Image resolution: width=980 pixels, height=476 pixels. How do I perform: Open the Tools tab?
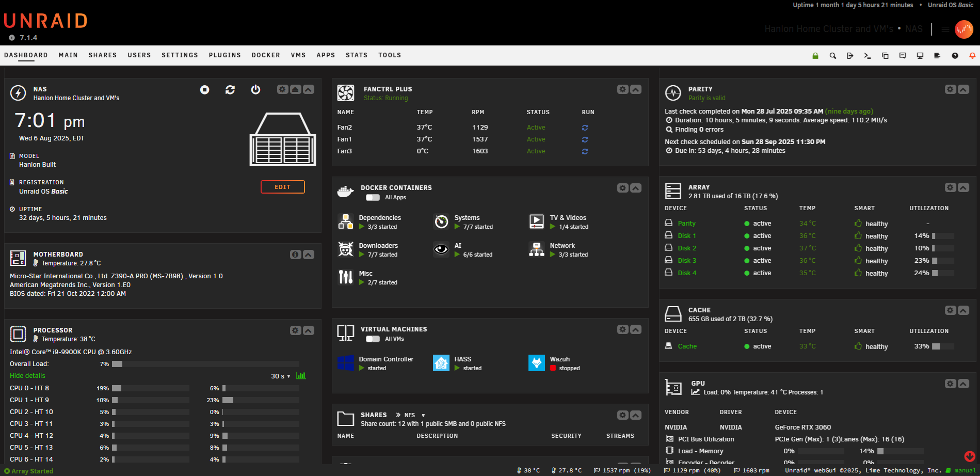coord(390,55)
